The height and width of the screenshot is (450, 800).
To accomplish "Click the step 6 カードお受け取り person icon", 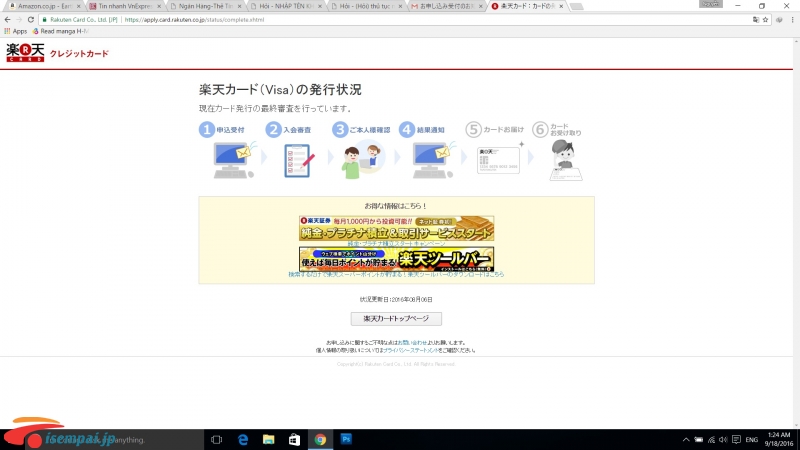I will click(565, 160).
